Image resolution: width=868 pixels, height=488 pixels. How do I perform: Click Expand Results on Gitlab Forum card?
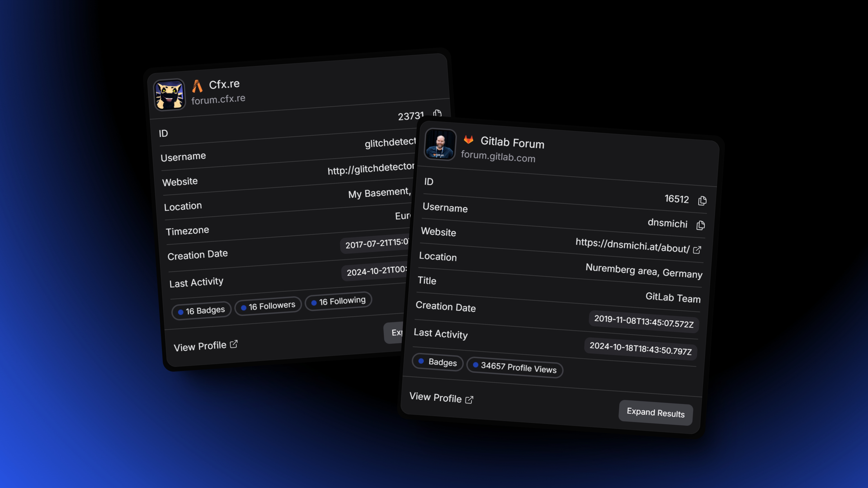click(656, 413)
